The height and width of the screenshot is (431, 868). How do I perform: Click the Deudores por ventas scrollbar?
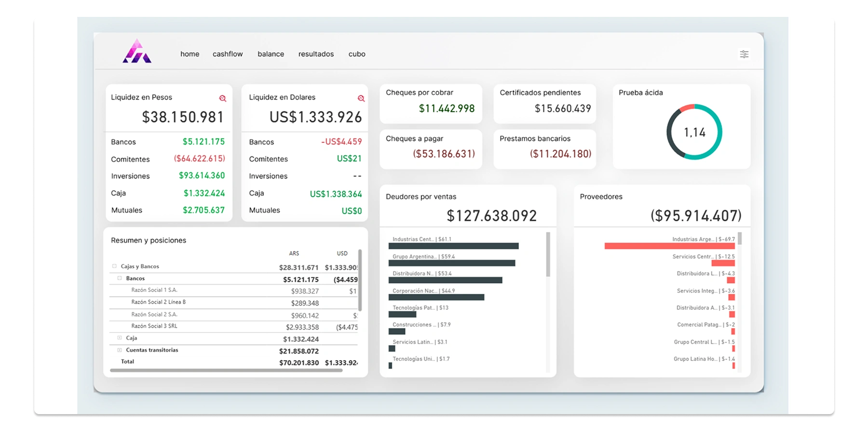[548, 254]
